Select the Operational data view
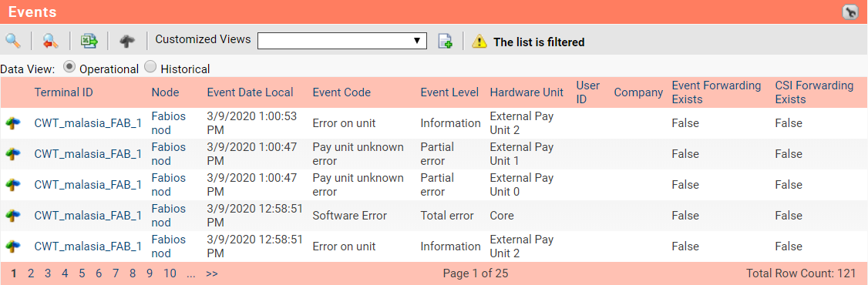This screenshot has width=868, height=285. [x=69, y=67]
